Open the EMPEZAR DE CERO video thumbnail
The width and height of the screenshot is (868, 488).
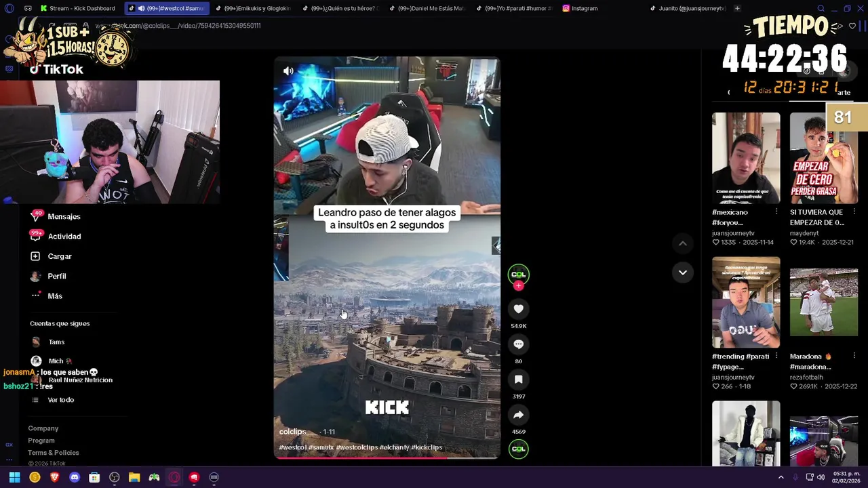point(823,158)
